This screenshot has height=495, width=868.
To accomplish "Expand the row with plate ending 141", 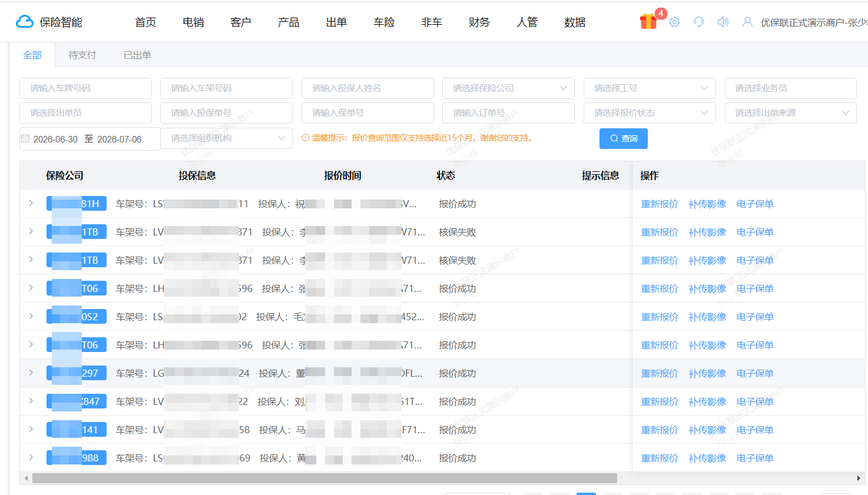I will pyautogui.click(x=31, y=429).
